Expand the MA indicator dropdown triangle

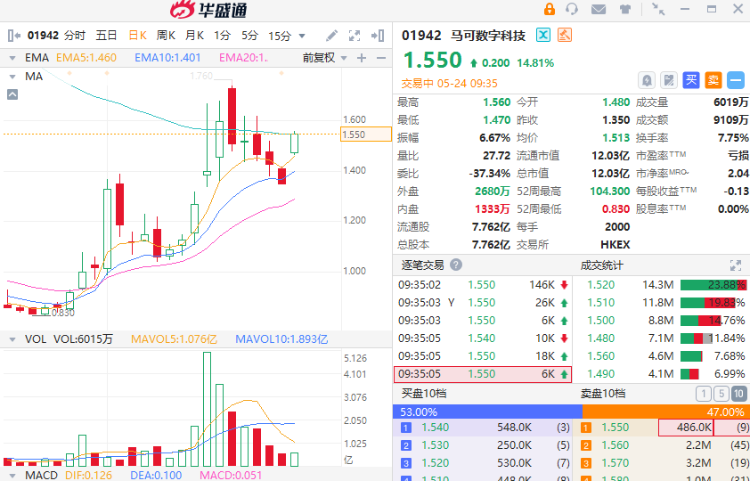pyautogui.click(x=12, y=77)
